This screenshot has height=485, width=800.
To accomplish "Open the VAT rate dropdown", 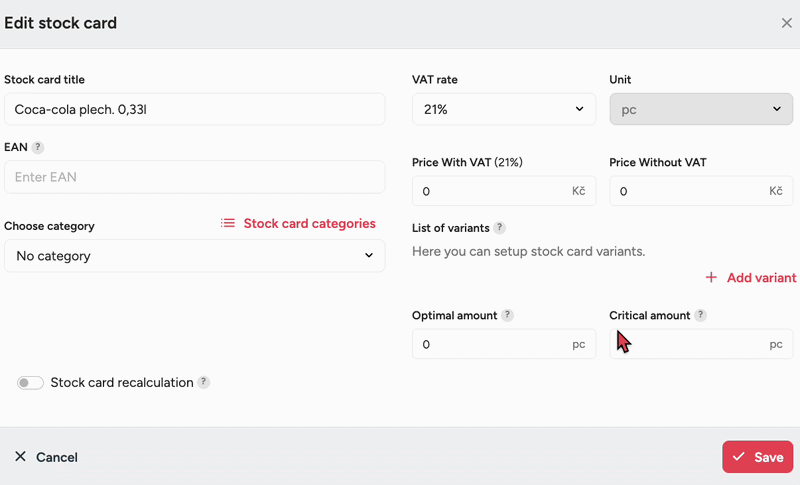I will [503, 110].
